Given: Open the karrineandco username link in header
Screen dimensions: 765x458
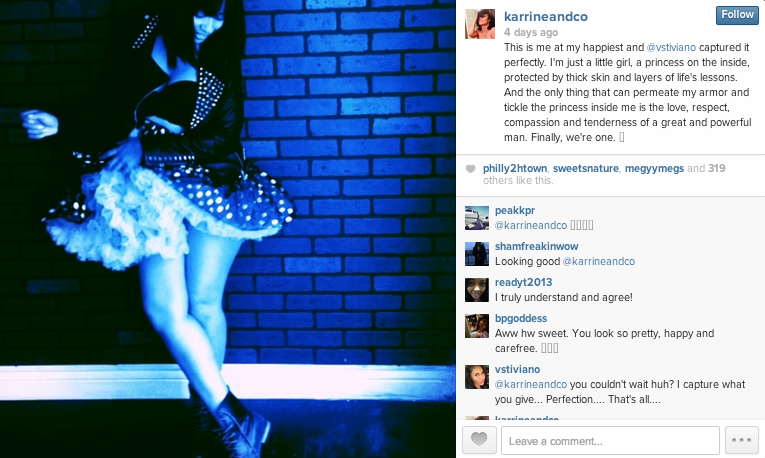Looking at the screenshot, I should click(545, 17).
